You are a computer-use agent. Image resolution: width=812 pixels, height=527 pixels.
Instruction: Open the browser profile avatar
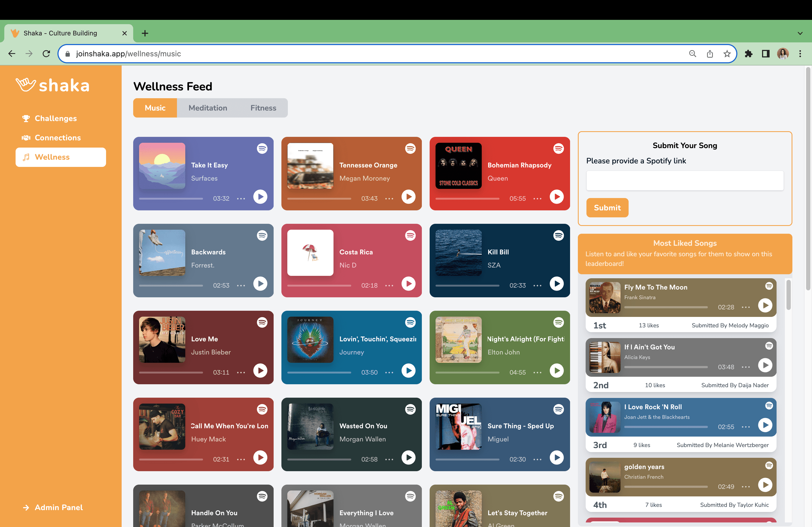(783, 54)
